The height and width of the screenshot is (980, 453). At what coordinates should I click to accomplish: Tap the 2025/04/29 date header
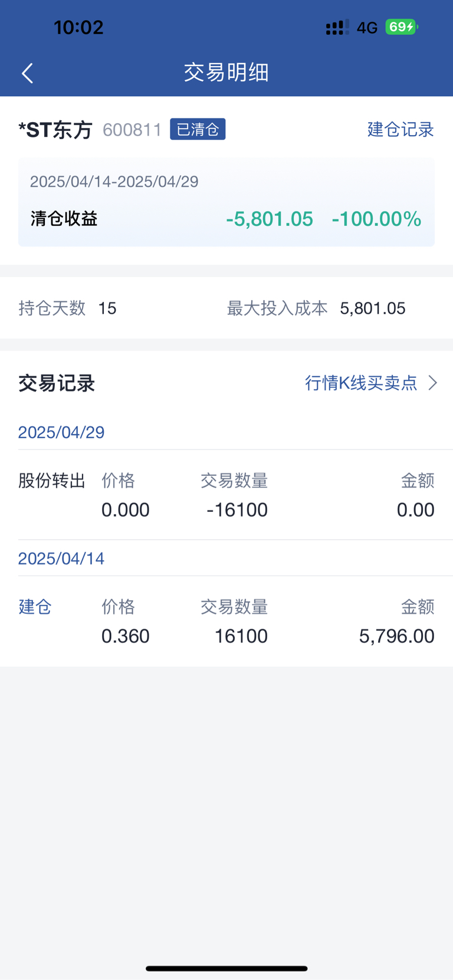tap(61, 432)
